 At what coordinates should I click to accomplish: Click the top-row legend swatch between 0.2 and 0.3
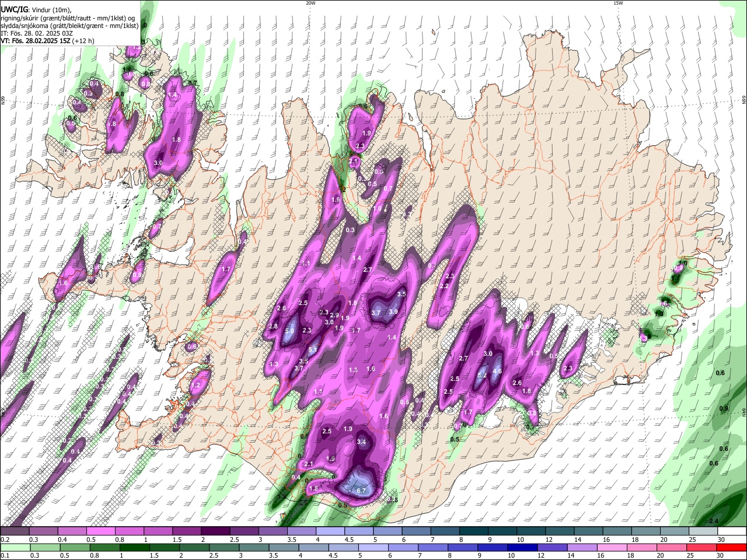pyautogui.click(x=15, y=531)
